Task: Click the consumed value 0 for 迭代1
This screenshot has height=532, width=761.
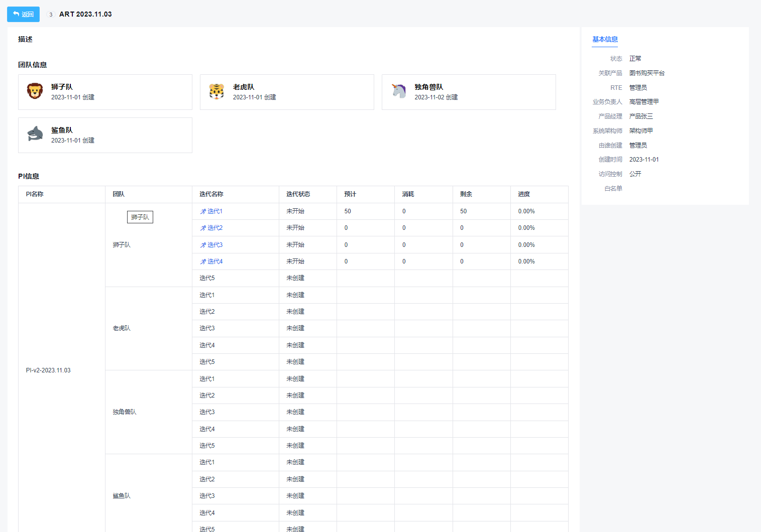Action: [x=404, y=211]
